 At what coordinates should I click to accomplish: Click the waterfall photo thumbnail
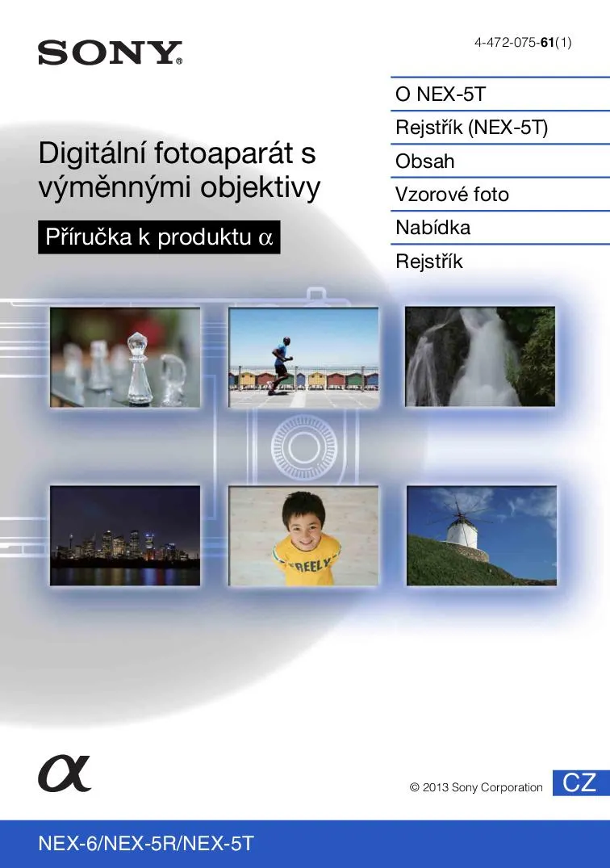coord(480,357)
